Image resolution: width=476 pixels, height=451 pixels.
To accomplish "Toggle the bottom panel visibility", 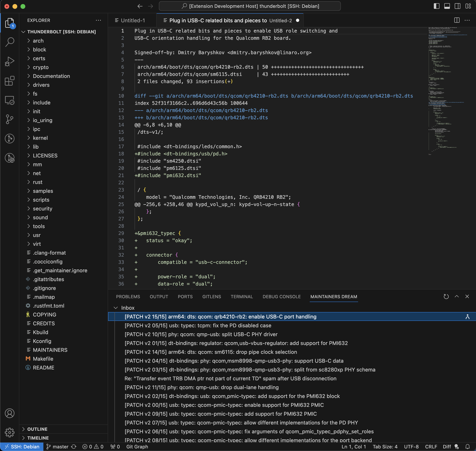I will click(447, 6).
